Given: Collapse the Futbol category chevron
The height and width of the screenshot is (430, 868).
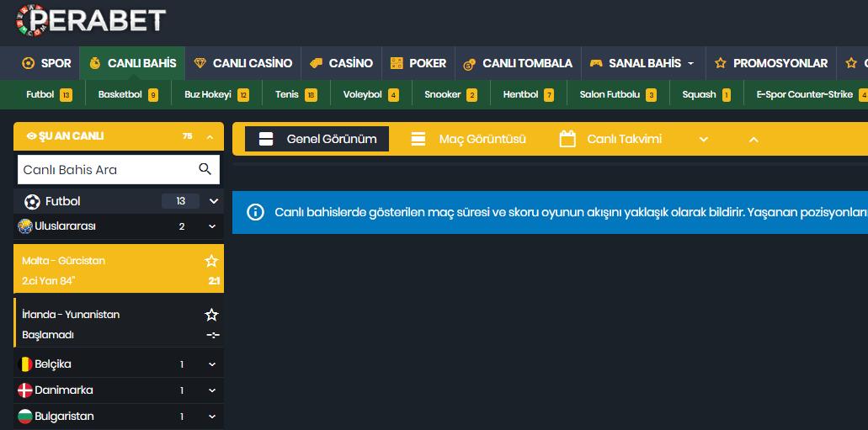Looking at the screenshot, I should point(214,201).
